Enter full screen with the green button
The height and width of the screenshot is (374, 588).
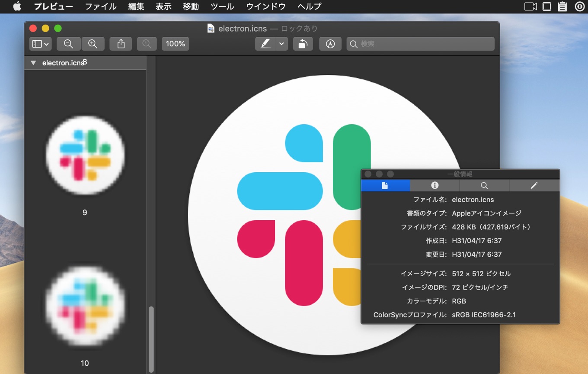click(58, 29)
